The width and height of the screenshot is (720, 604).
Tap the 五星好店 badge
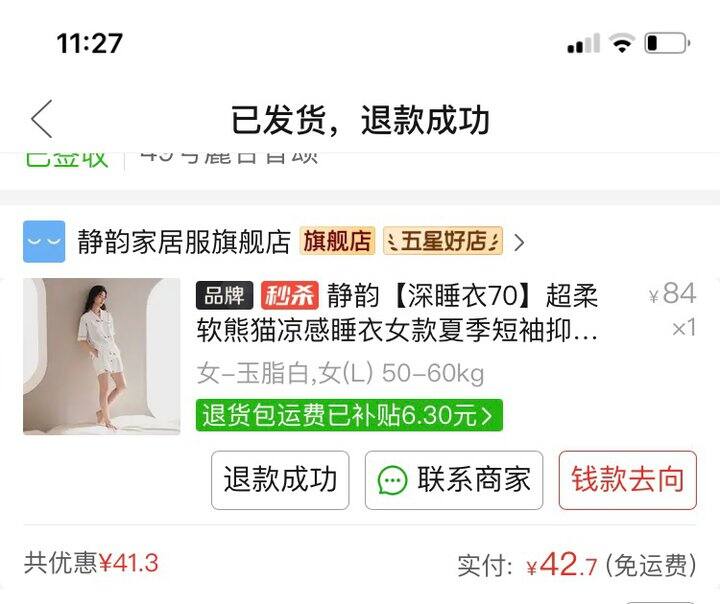[443, 241]
